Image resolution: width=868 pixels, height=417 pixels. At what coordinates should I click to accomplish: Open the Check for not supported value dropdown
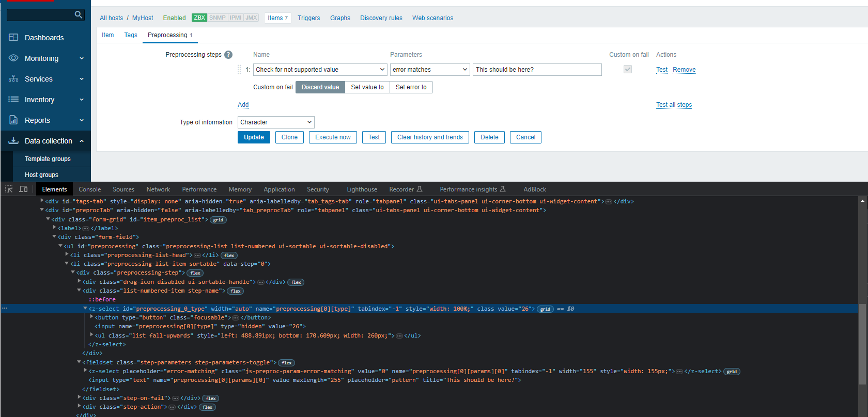[320, 70]
